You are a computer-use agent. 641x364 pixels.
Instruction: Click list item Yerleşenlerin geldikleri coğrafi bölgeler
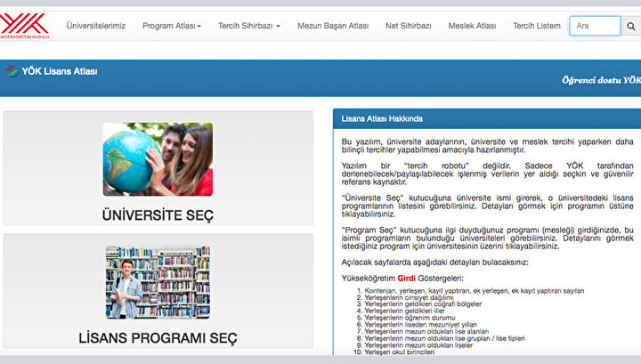coord(423,304)
